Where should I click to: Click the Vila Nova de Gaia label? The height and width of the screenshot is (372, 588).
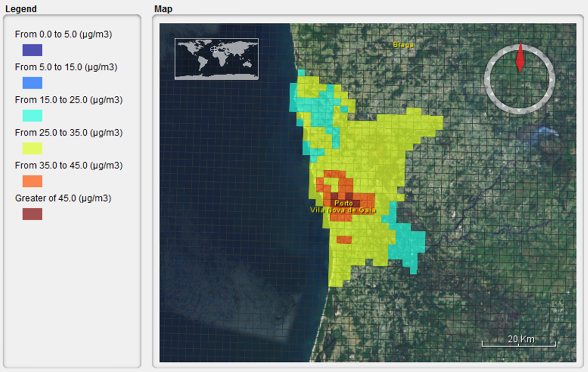pos(343,210)
